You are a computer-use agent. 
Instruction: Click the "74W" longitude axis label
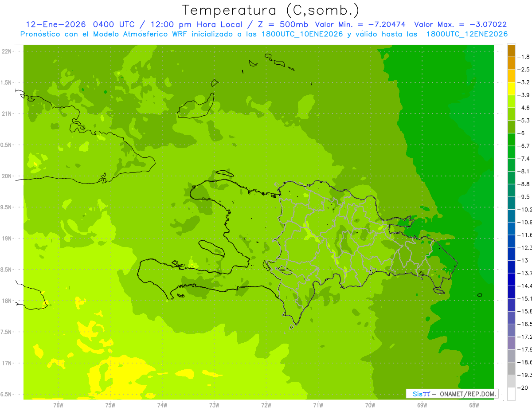(x=162, y=405)
